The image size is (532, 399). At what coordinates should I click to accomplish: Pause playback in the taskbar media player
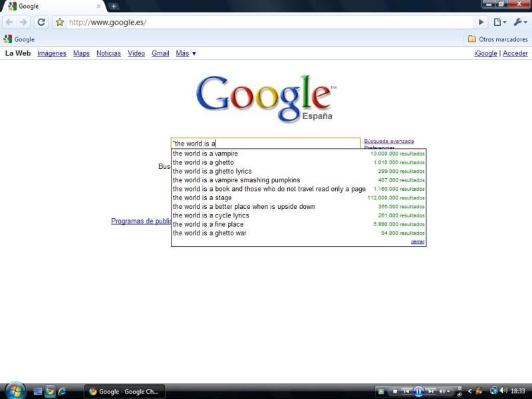[418, 392]
